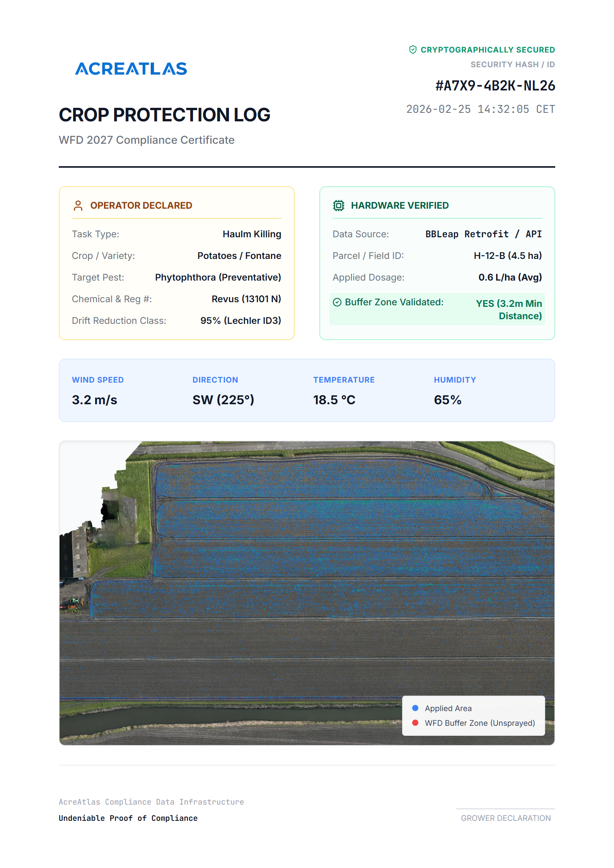
Task: Click the SW (225°) direction value
Action: pyautogui.click(x=223, y=400)
